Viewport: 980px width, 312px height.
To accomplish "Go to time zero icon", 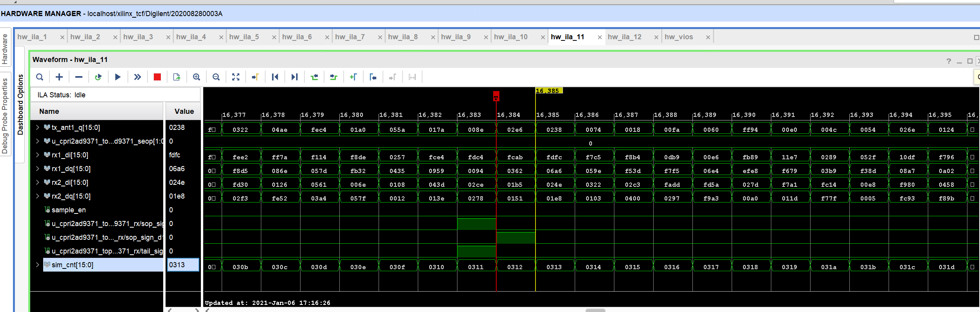I will (x=275, y=77).
